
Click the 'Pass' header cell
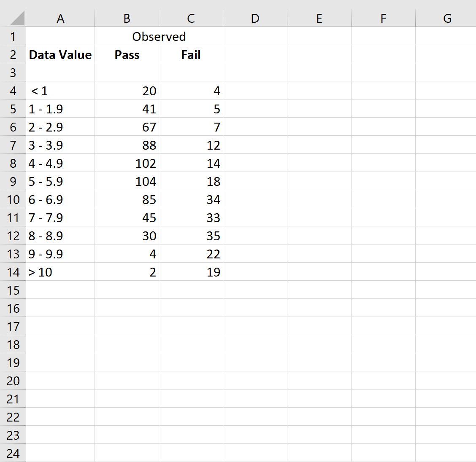(127, 54)
